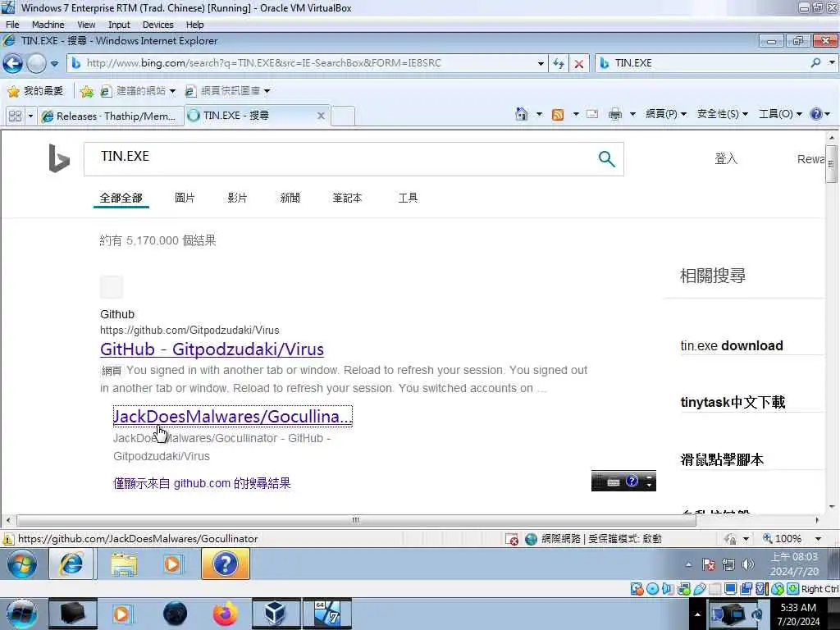
Task: Open VirtualBox Devices menu
Action: (x=158, y=25)
